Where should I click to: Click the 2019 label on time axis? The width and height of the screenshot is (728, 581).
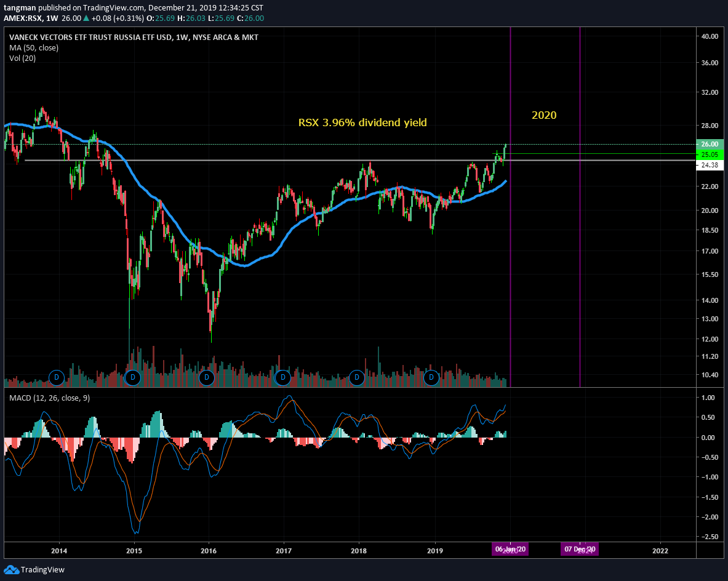tap(434, 551)
